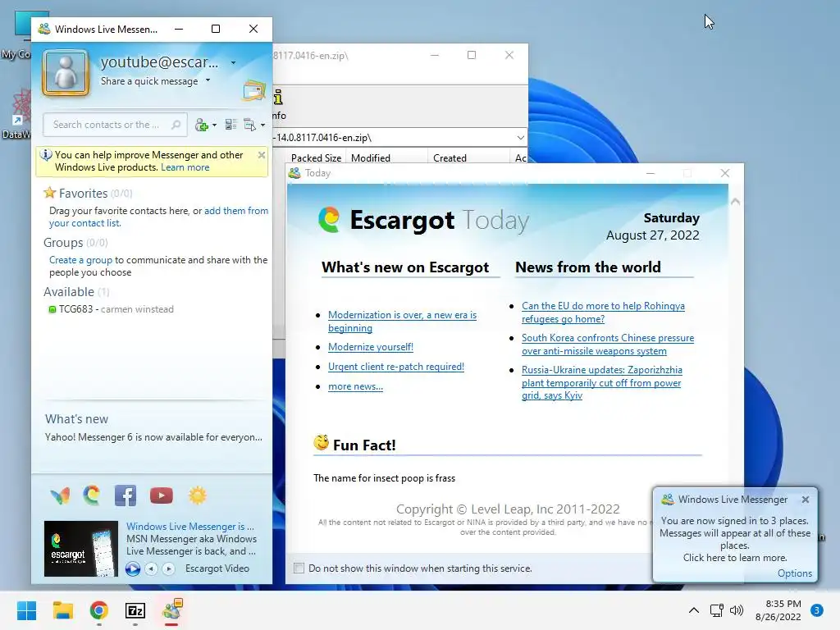Viewport: 840px width, 630px height.
Task: Open Russia-Ukraine updates news link
Action: click(602, 382)
